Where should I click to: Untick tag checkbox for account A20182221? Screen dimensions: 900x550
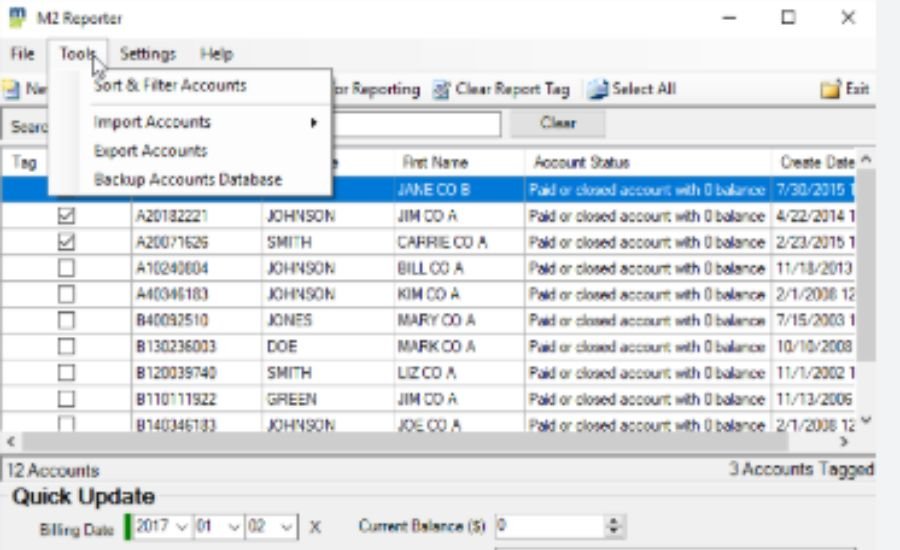(66, 216)
